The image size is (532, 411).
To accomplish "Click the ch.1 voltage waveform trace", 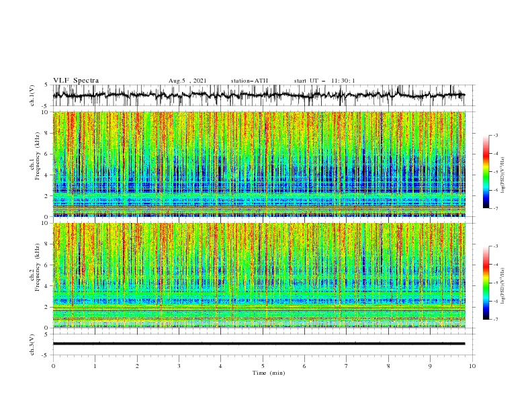I will (x=259, y=95).
